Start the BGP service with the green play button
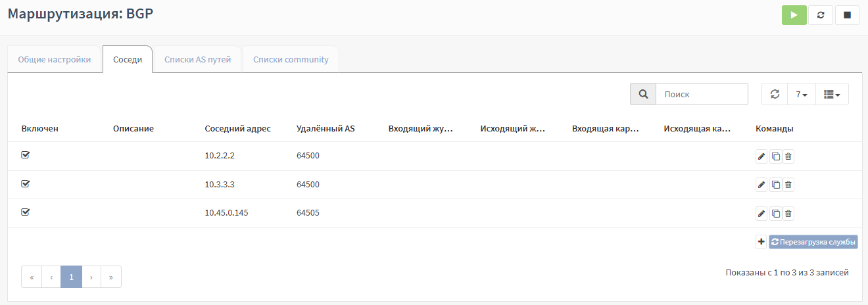 coord(794,14)
